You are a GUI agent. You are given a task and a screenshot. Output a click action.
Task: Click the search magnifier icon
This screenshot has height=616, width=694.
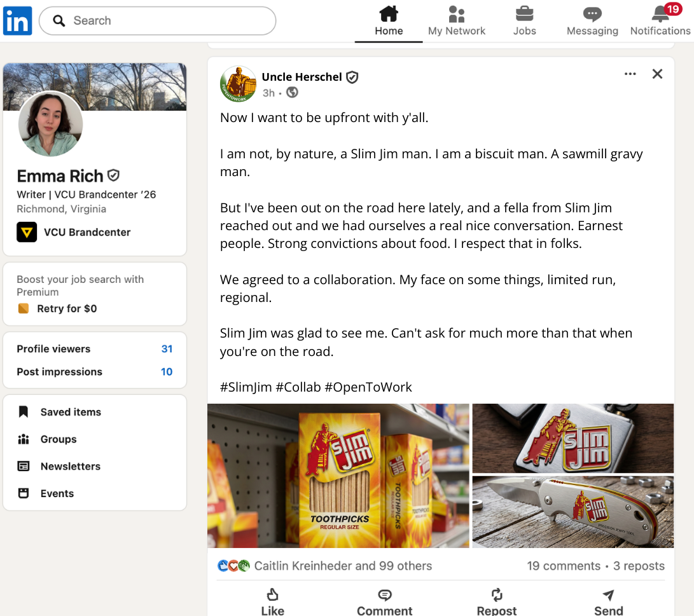59,21
